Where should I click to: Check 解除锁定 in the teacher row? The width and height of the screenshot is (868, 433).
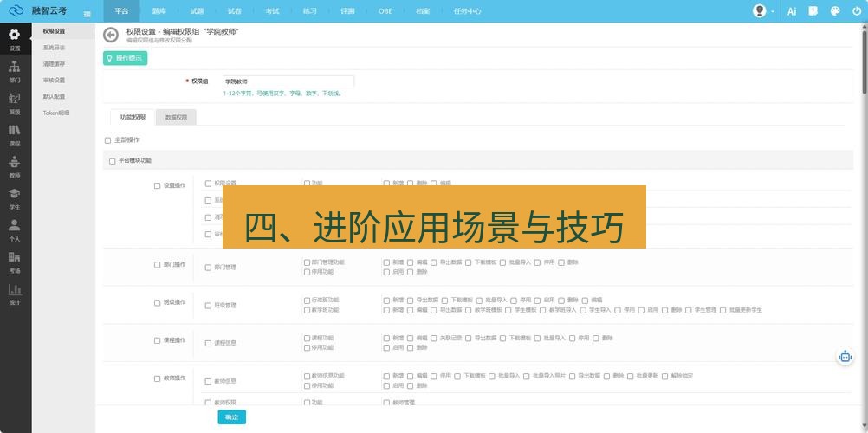[x=664, y=376]
